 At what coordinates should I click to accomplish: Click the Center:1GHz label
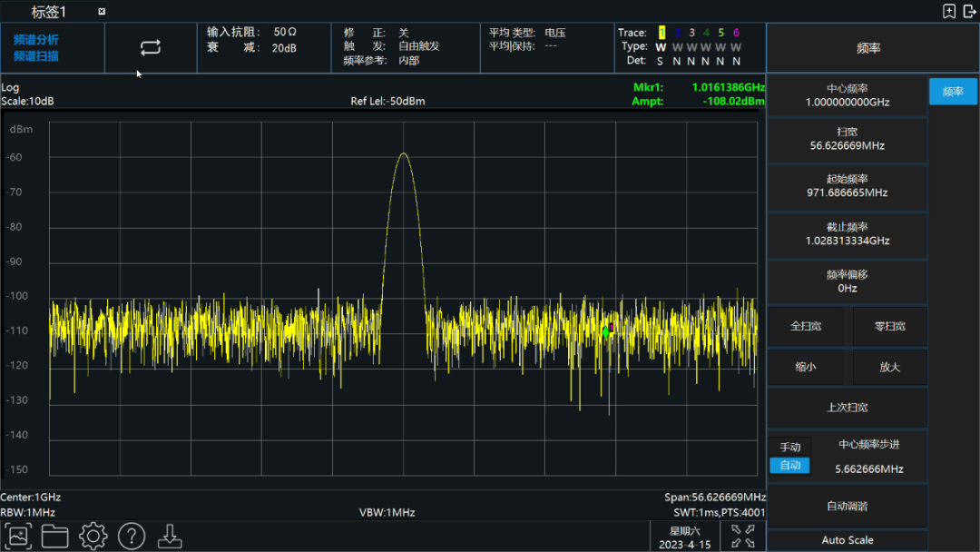click(31, 498)
